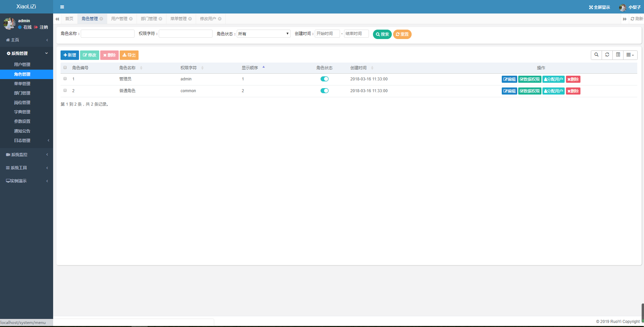Switch to the 首页 tab
644x327 pixels.
tap(69, 19)
